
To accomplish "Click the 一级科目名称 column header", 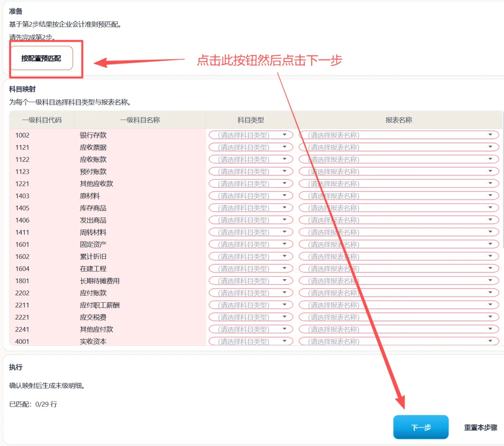I will click(x=140, y=120).
